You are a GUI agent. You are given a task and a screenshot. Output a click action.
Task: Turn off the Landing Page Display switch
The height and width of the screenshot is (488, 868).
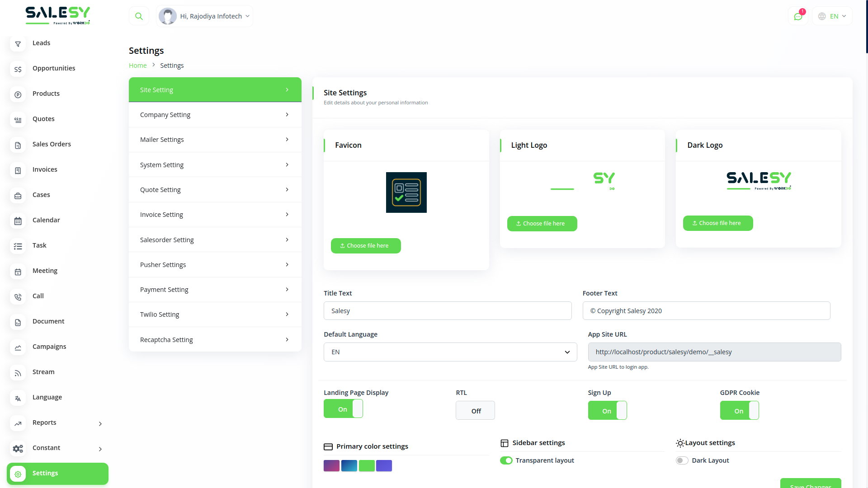pyautogui.click(x=343, y=409)
